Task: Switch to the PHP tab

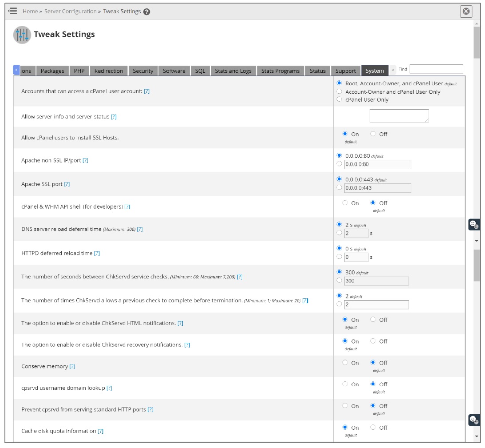Action: 79,71
